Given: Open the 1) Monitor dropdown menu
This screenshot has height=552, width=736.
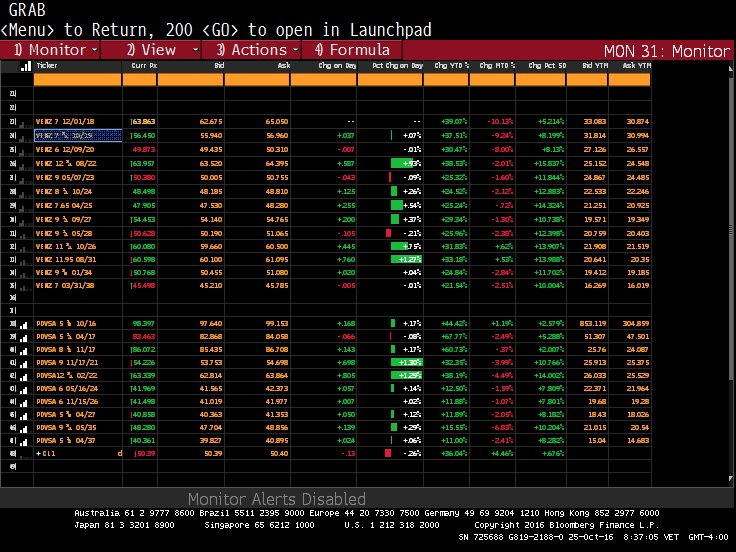Looking at the screenshot, I should click(x=50, y=50).
